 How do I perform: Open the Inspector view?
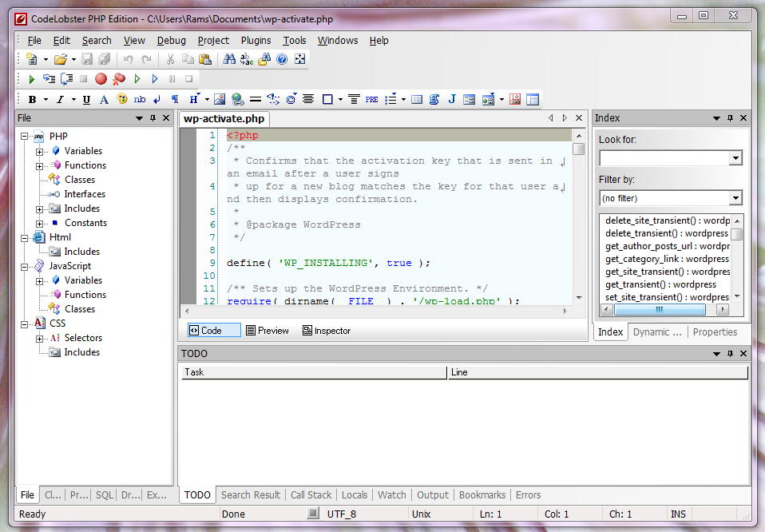click(327, 331)
